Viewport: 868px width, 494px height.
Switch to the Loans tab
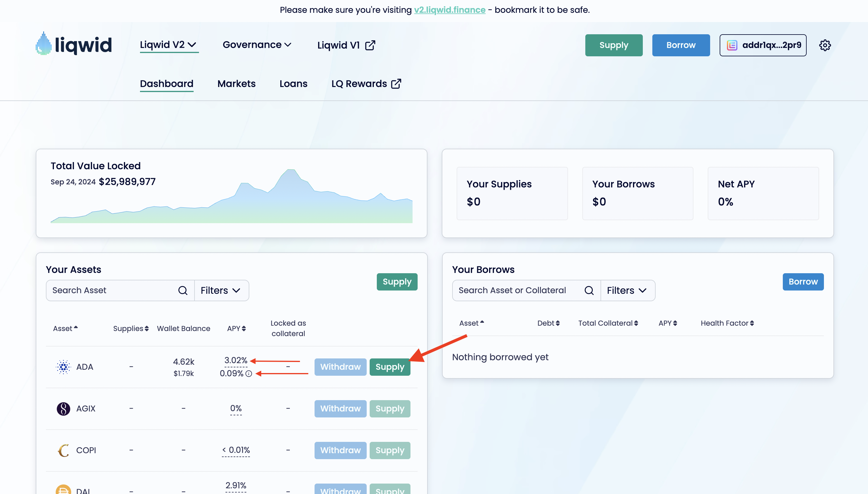pos(293,84)
